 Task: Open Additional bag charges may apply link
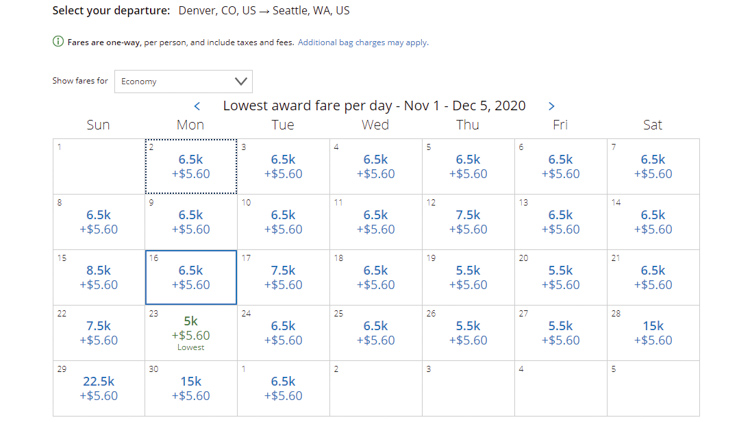pos(363,43)
